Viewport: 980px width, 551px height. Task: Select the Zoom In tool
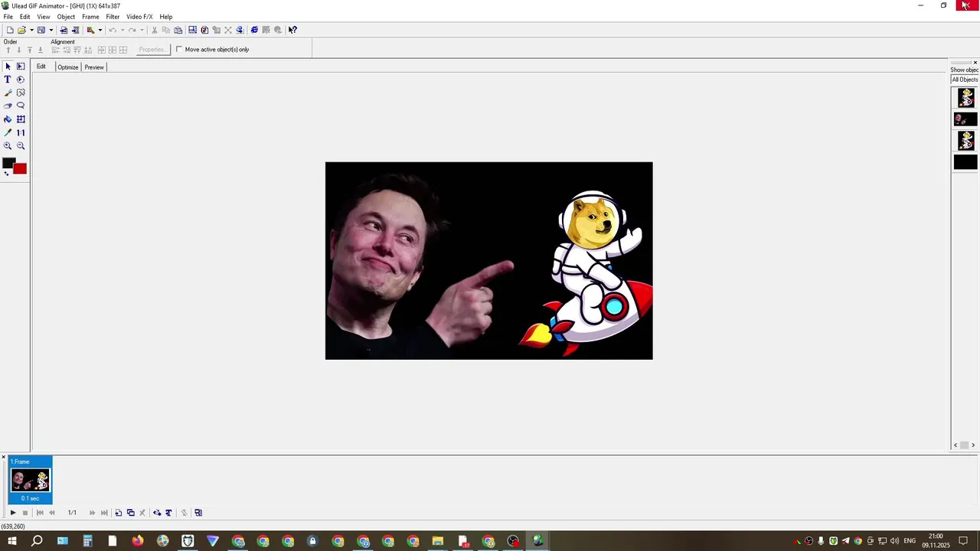pyautogui.click(x=8, y=145)
